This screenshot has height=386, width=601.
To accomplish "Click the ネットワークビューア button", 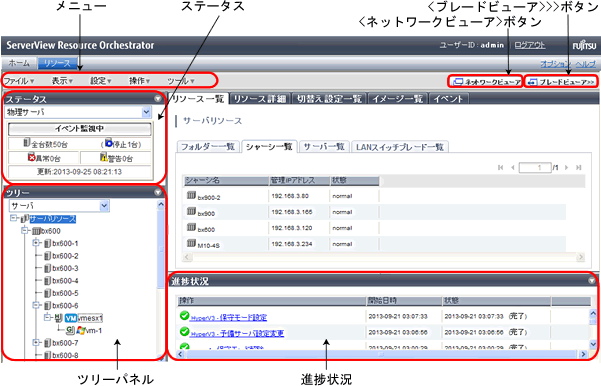I will pos(487,82).
